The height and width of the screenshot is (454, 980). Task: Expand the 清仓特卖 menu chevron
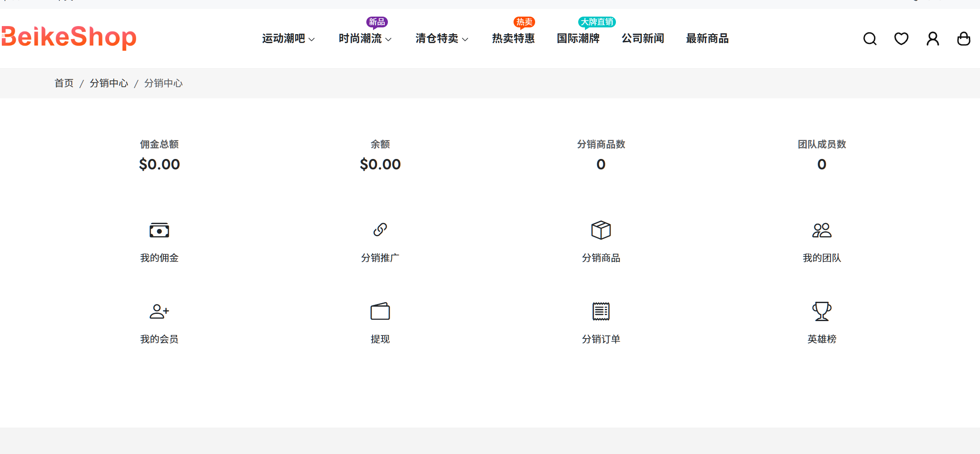click(465, 40)
